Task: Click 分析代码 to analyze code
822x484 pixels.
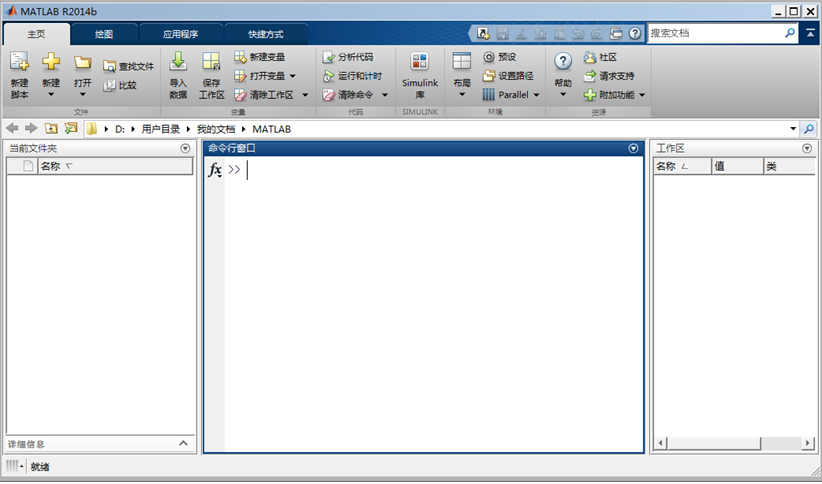Action: (348, 57)
